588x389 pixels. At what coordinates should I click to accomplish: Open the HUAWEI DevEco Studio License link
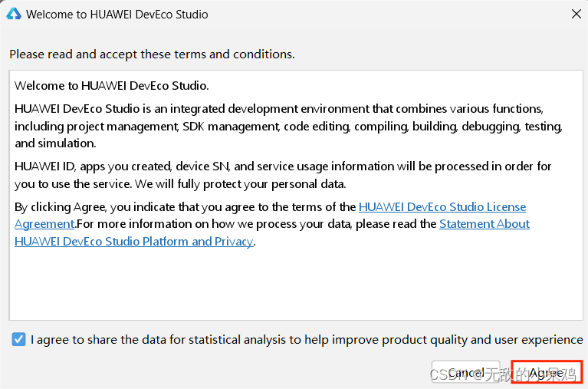[442, 207]
